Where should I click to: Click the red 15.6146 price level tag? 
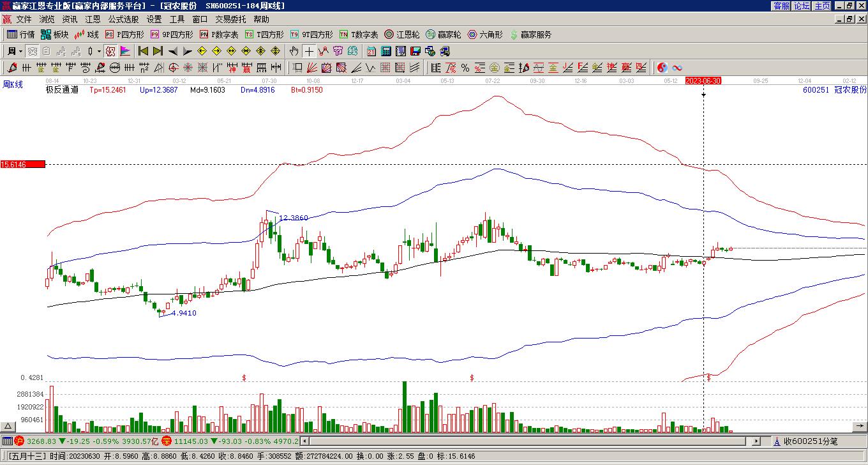[x=22, y=165]
